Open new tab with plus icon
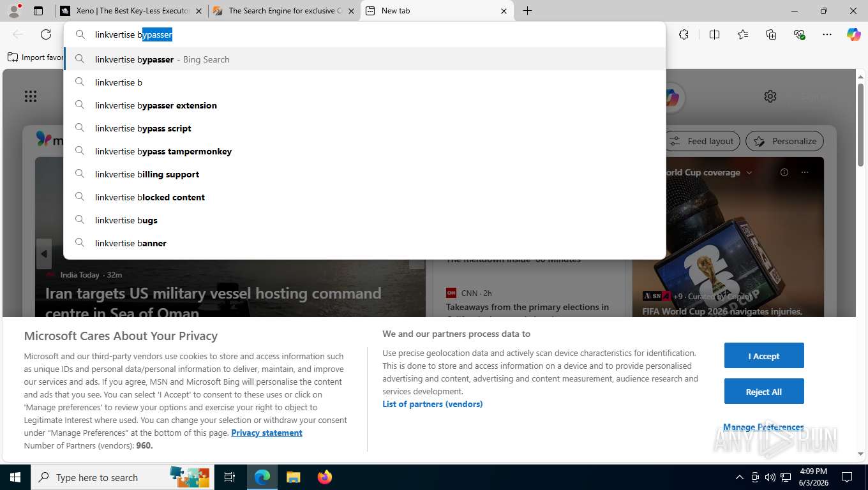 coord(528,11)
